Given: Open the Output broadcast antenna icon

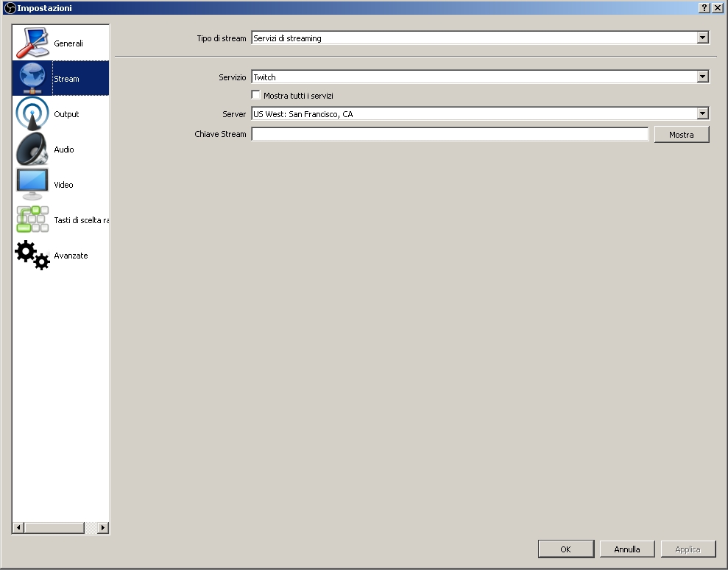Looking at the screenshot, I should point(32,114).
